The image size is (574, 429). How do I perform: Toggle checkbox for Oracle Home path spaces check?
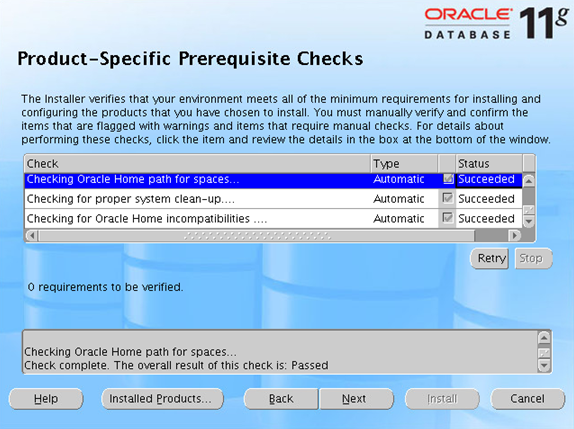coord(448,179)
